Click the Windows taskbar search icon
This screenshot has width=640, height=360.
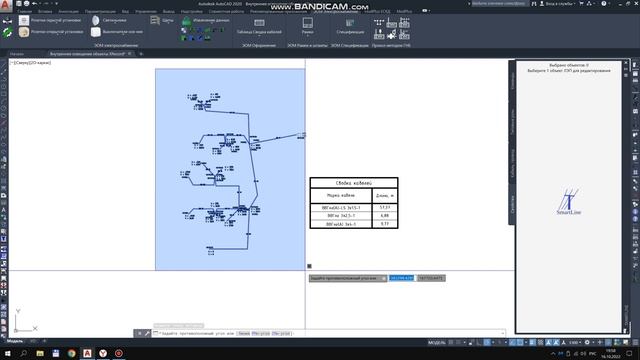[23, 353]
